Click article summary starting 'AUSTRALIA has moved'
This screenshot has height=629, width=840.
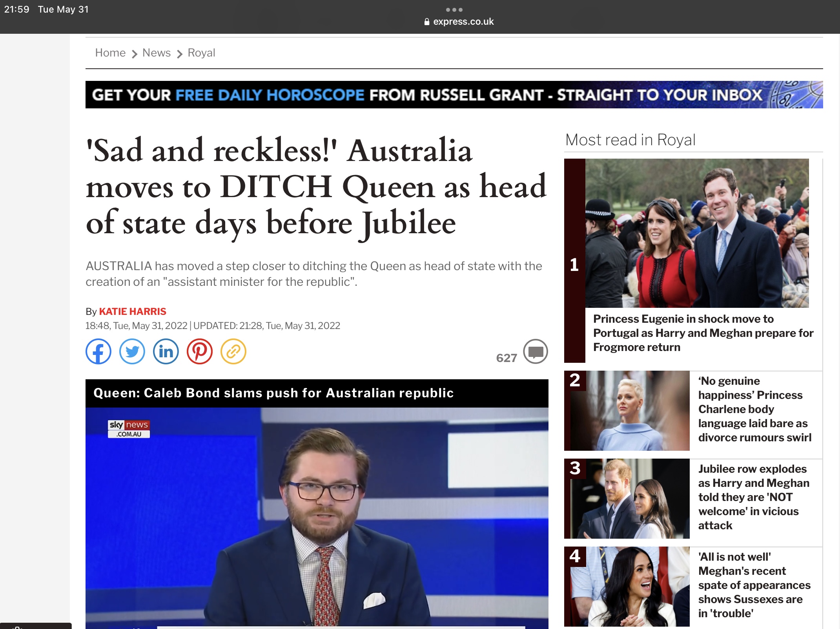(314, 274)
